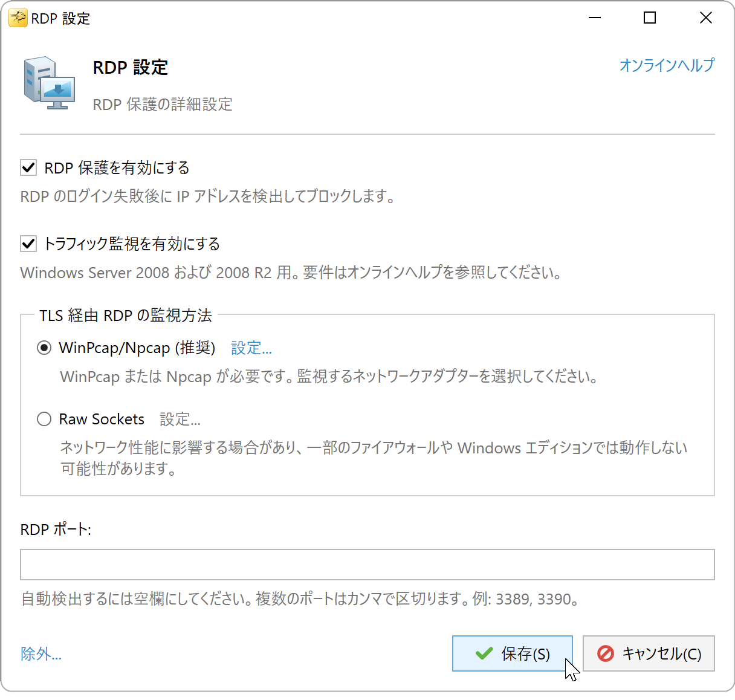
Task: Click the TLS 経由 RDP の監視方法 group title
Action: (126, 316)
